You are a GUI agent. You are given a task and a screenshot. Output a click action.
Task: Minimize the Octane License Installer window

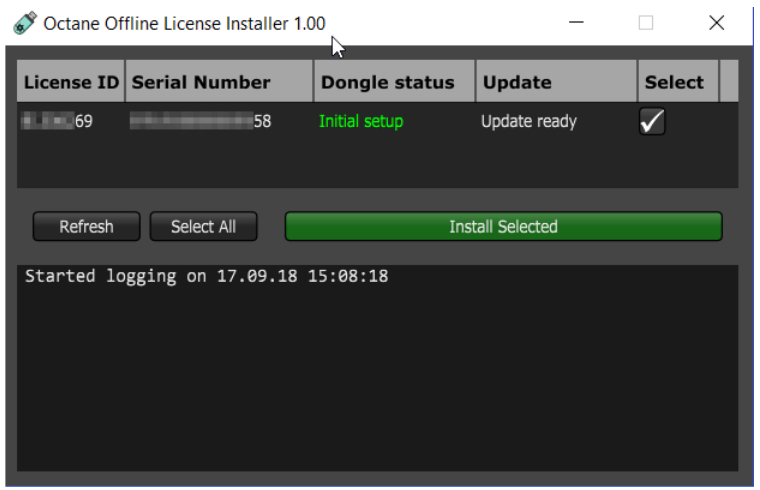(576, 22)
